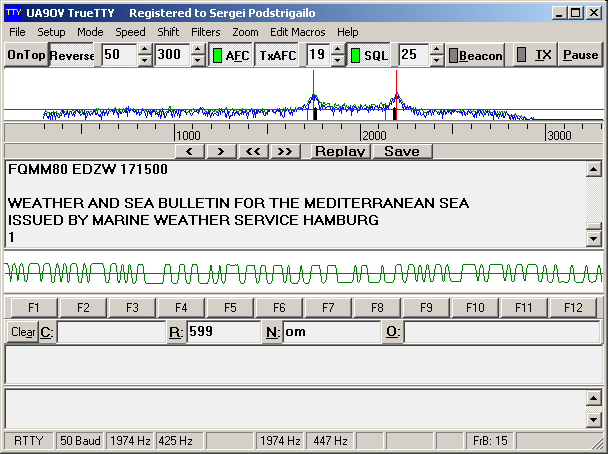Increase the squelch level 25 spinner
608x454 pixels.
coord(436,50)
